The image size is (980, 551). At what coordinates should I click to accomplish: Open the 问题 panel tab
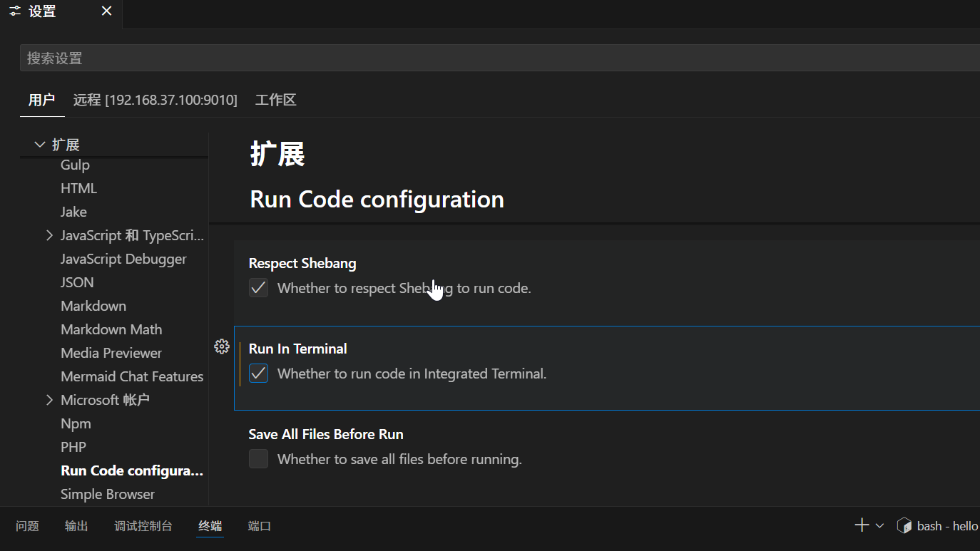pos(27,526)
